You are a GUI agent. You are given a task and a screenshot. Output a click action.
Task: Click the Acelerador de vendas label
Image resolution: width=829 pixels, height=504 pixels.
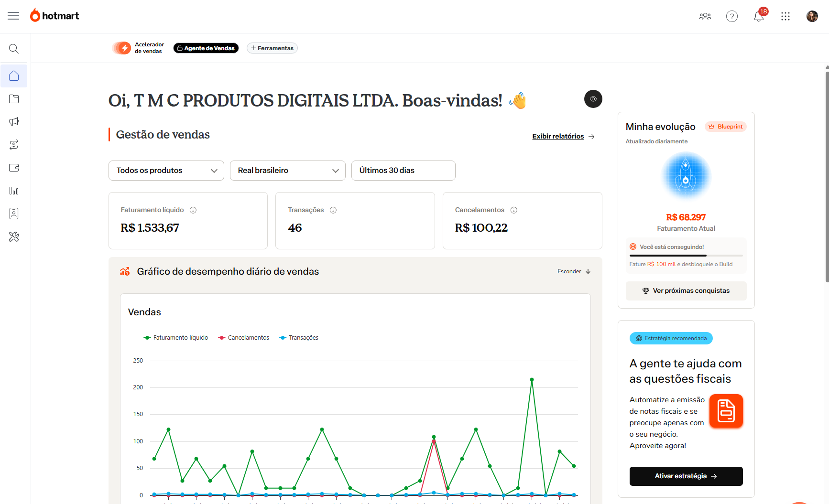point(149,48)
